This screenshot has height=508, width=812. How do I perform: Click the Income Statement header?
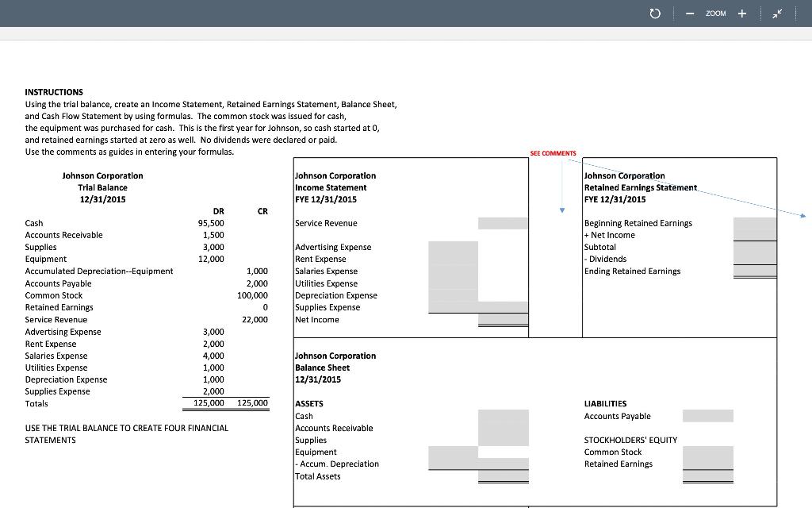click(329, 187)
